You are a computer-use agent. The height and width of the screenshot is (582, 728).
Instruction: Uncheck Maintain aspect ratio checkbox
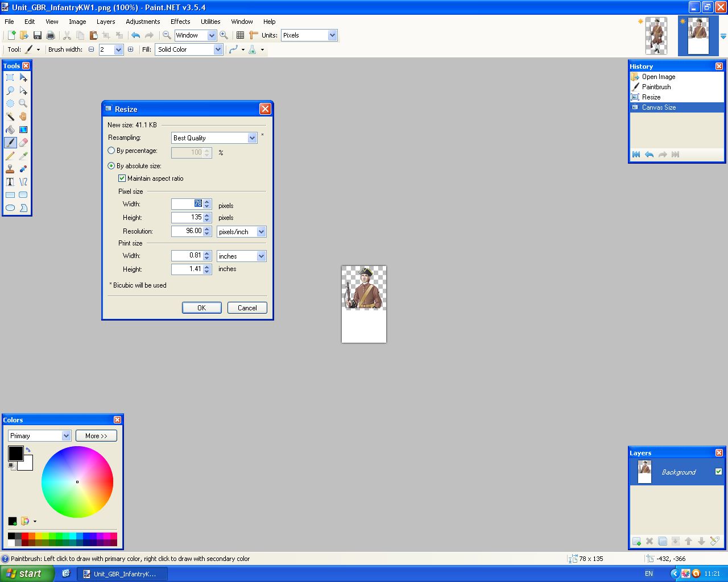[x=122, y=178]
